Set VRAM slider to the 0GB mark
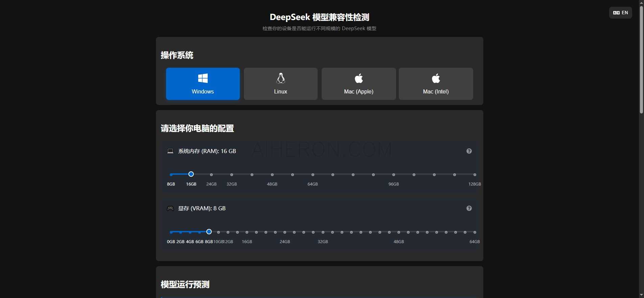Viewport: 644px width, 298px height. [171, 232]
